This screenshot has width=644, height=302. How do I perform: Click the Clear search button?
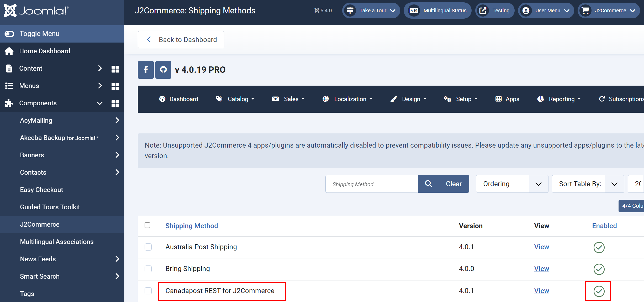pos(454,184)
